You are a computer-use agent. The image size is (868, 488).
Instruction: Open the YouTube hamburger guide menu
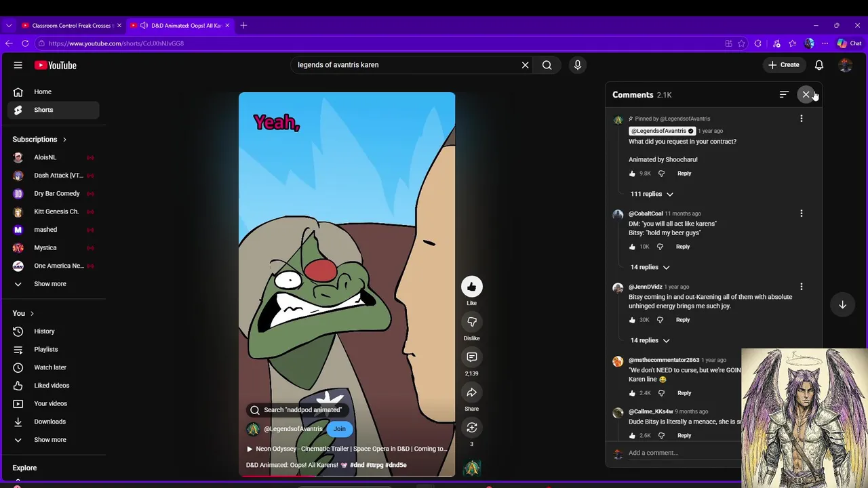coord(18,65)
